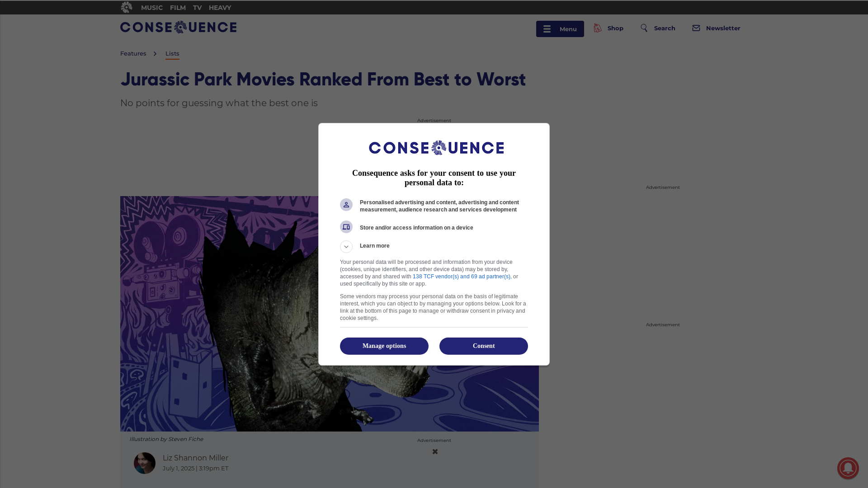Click the Learn more label
Screen dimensions: 868x488
[x=374, y=246]
